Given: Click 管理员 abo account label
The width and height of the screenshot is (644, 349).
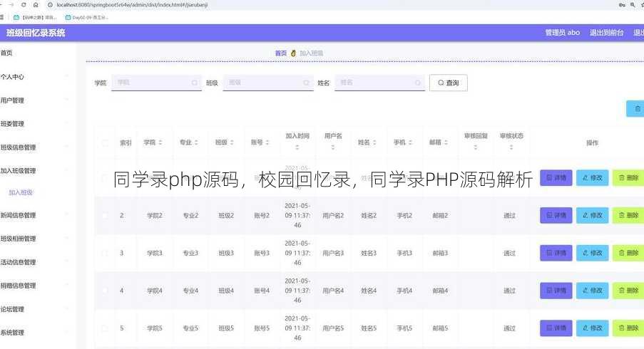Looking at the screenshot, I should point(562,33).
